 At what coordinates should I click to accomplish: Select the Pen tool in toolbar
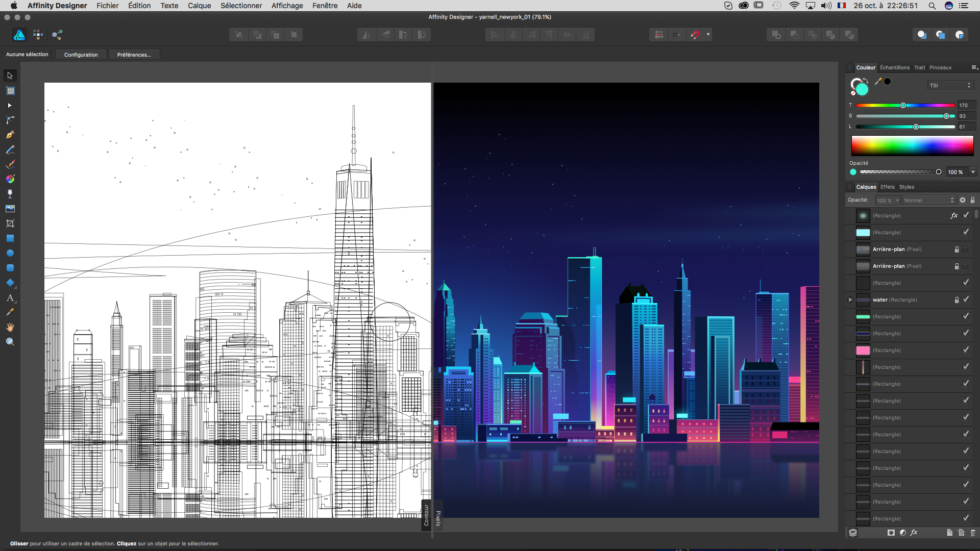pyautogui.click(x=10, y=135)
